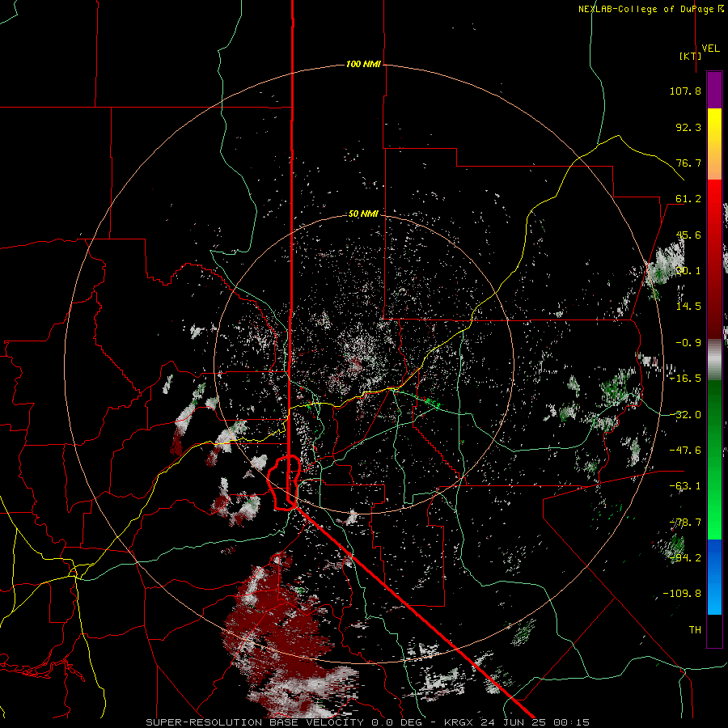Select the -78.7 legend value
The height and width of the screenshot is (728, 728).
[685, 523]
